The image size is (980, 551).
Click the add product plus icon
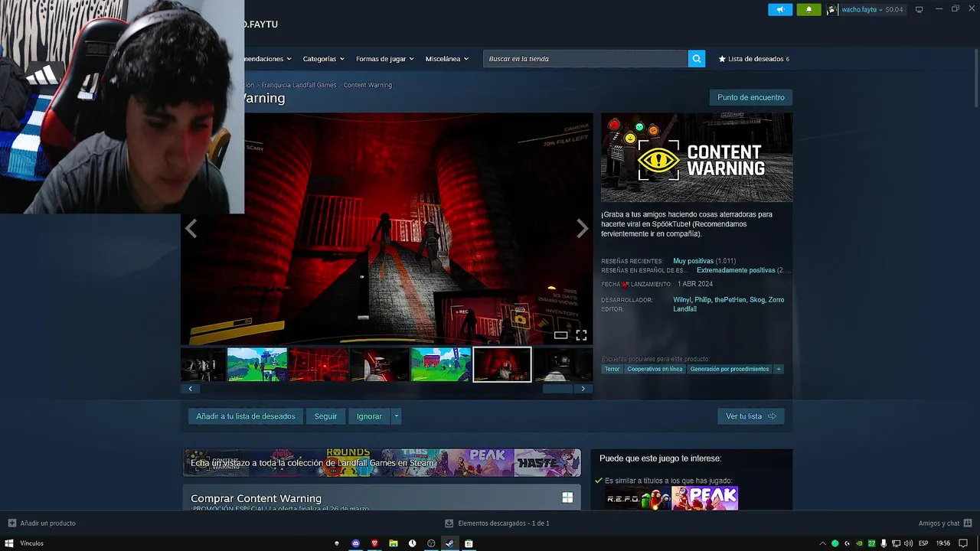11,523
